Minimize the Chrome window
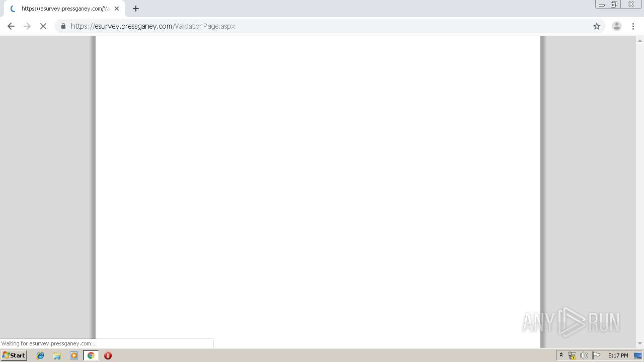The image size is (644, 362). pyautogui.click(x=602, y=5)
